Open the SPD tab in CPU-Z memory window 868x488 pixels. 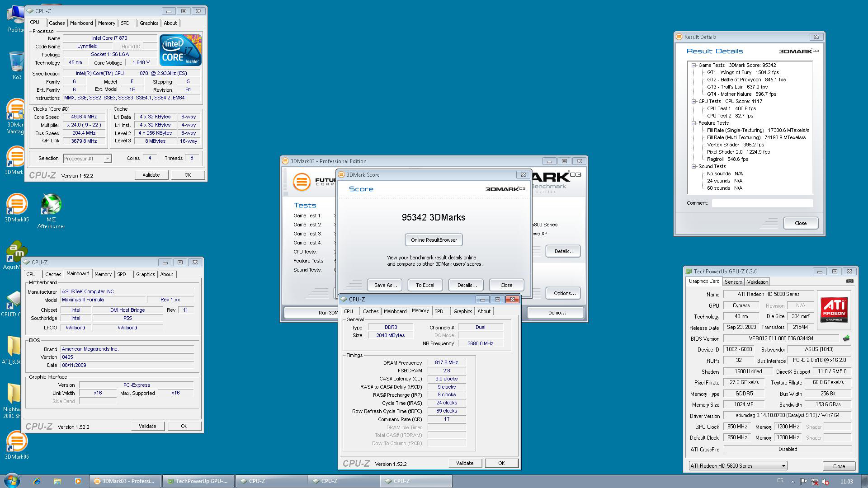(x=439, y=311)
